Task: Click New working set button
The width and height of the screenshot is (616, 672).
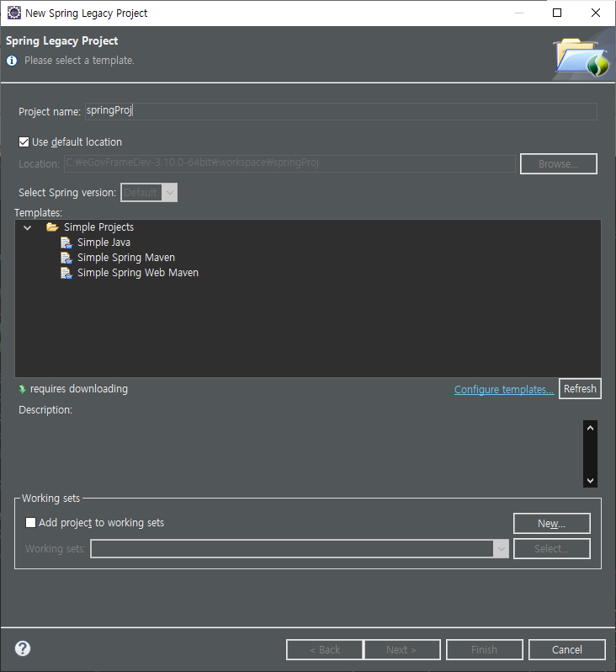Action: [x=551, y=523]
